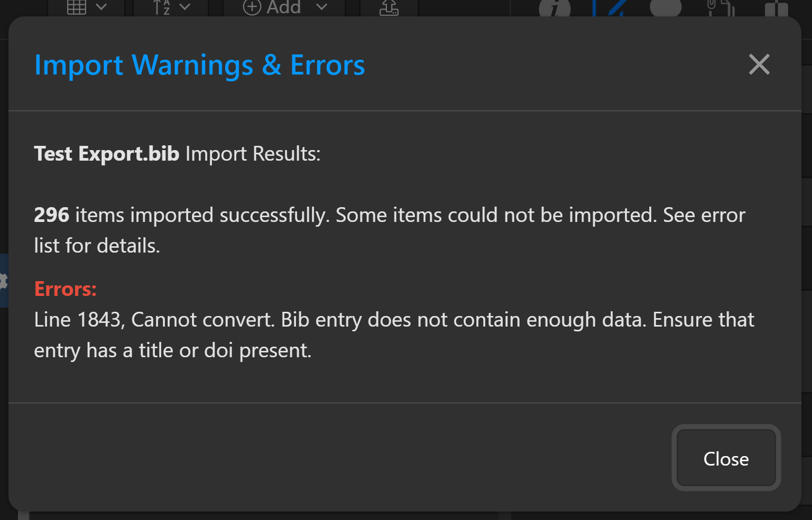Click the rightmost toolbar icon

[x=776, y=9]
